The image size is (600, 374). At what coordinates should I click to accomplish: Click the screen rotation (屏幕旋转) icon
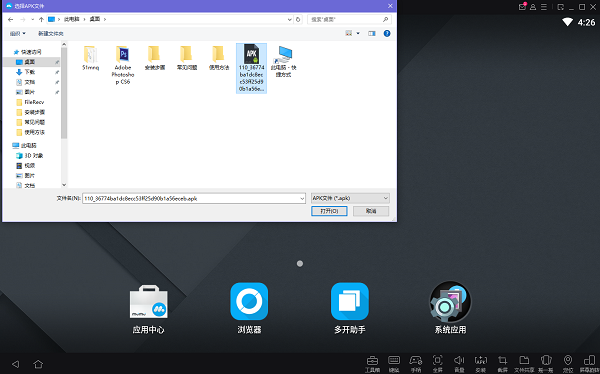(x=590, y=363)
